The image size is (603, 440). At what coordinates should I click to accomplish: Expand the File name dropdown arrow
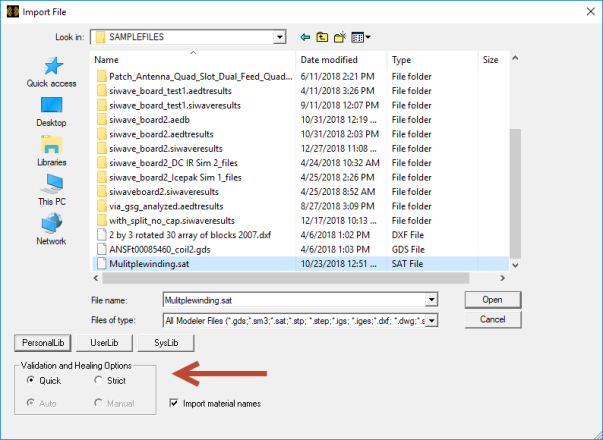(431, 300)
